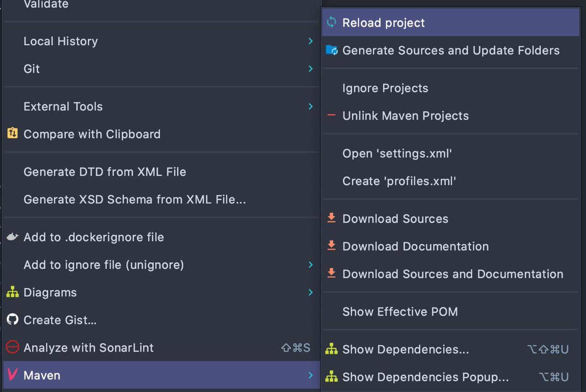Click the Compare with Clipboard icon
The width and height of the screenshot is (586, 392).
13,133
